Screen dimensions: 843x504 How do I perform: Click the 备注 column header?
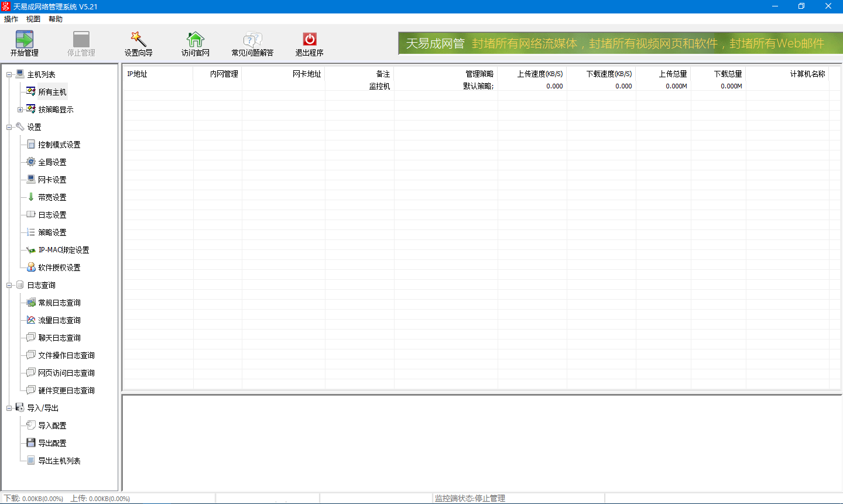click(x=360, y=74)
